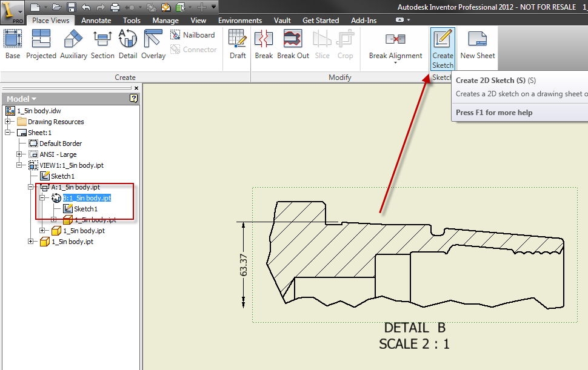The height and width of the screenshot is (370, 588).
Task: Open the New document dropdown arrow
Action: click(45, 7)
